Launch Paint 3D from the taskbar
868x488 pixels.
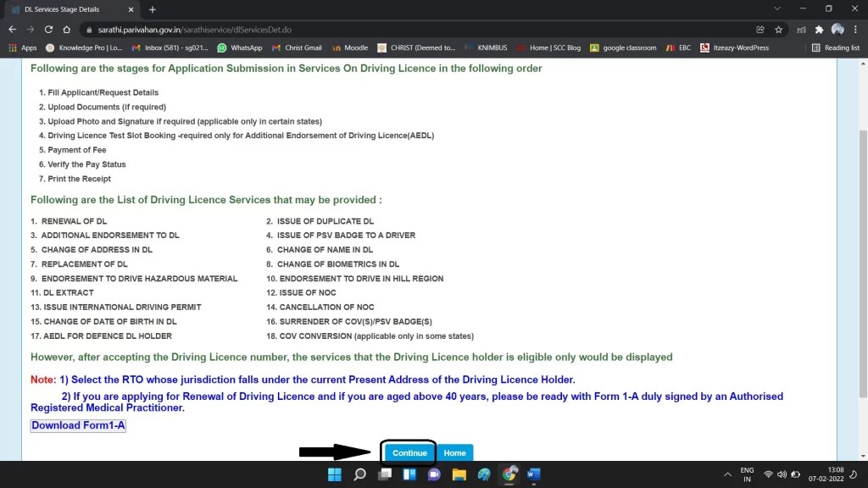tap(484, 474)
